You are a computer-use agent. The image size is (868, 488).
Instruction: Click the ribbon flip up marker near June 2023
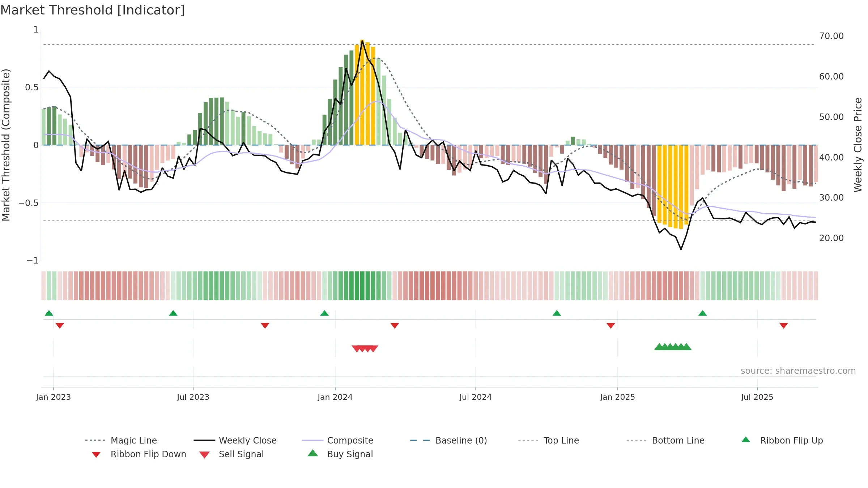coord(173,313)
